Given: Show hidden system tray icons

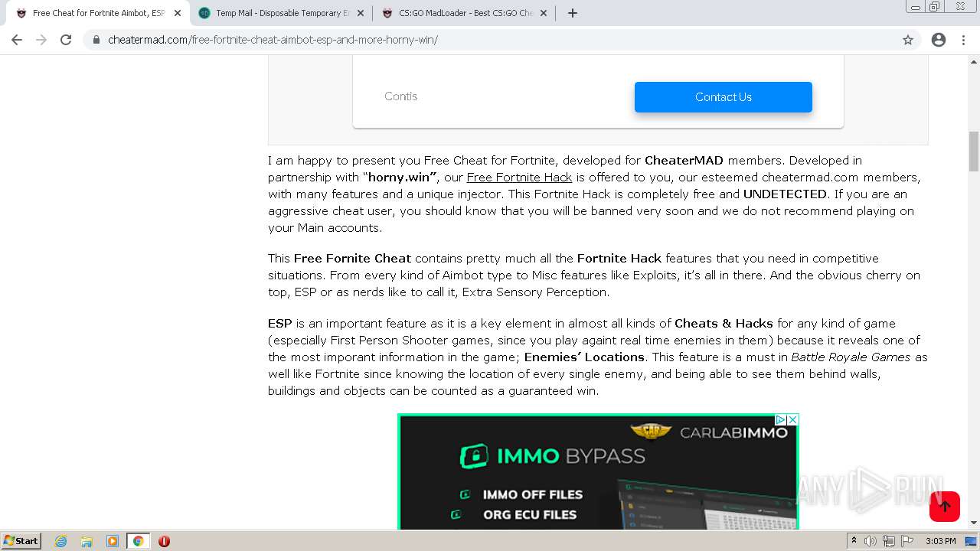Looking at the screenshot, I should coord(854,541).
